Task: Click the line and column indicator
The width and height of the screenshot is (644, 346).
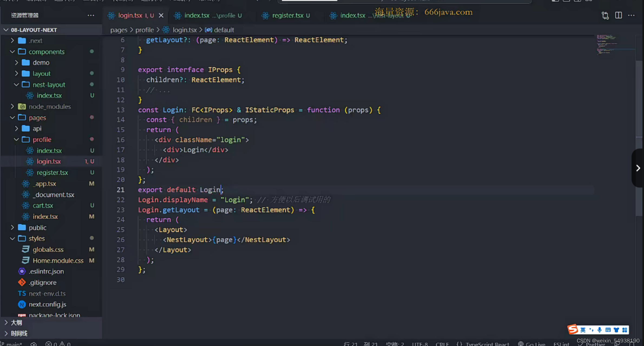Action: (361, 344)
